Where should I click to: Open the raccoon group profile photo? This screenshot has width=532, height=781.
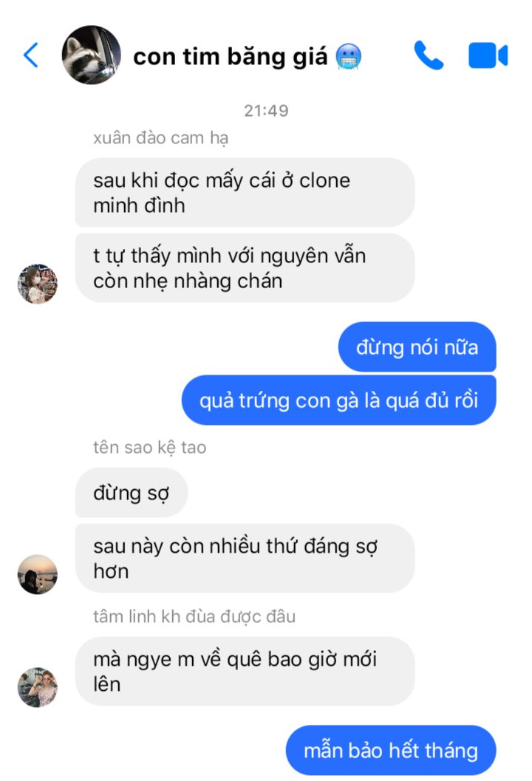coord(91,55)
